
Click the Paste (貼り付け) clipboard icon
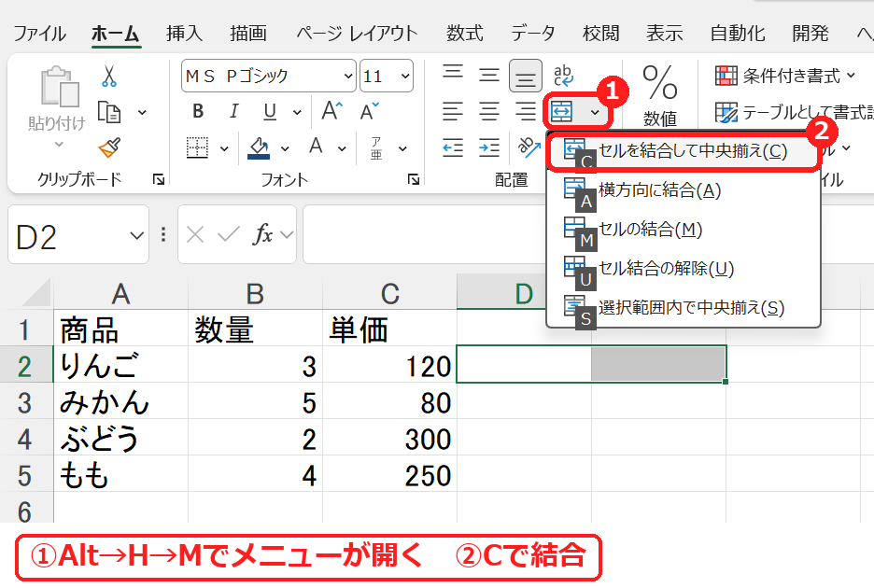tap(59, 87)
